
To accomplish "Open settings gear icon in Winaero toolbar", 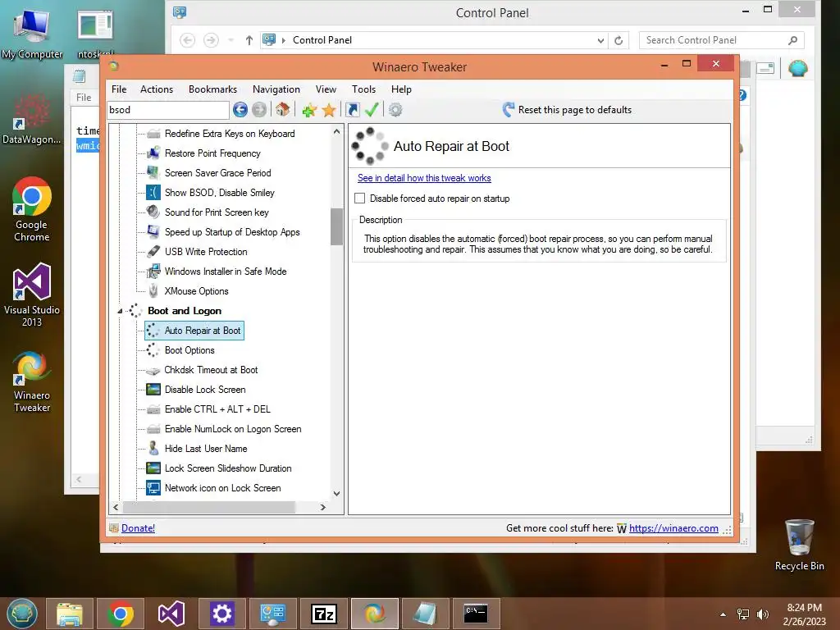I will tap(395, 110).
